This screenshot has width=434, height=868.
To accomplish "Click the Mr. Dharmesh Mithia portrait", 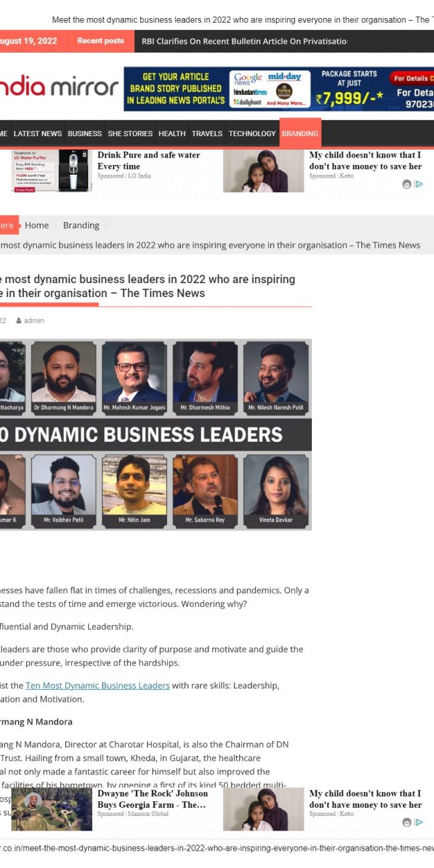I will point(205,377).
